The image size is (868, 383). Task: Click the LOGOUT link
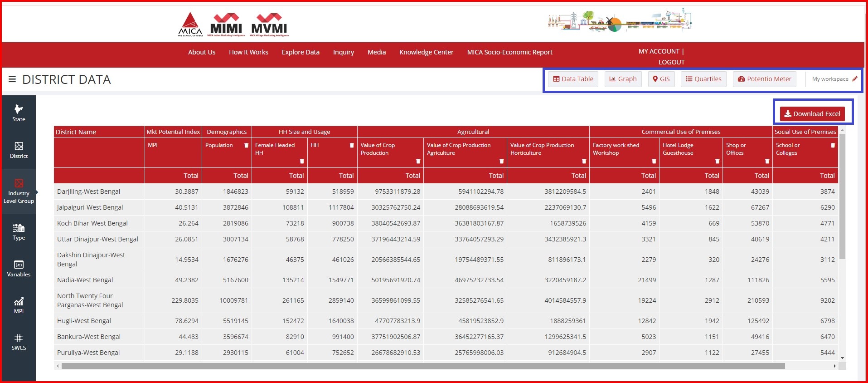click(671, 62)
